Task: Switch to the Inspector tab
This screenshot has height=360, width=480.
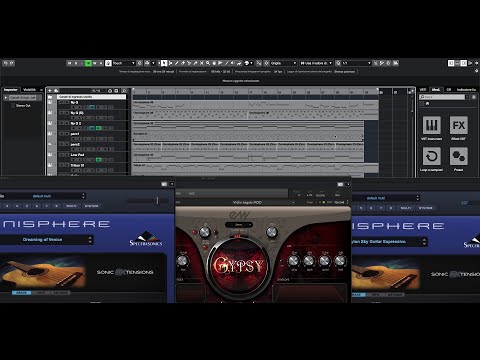Action: click(x=11, y=90)
